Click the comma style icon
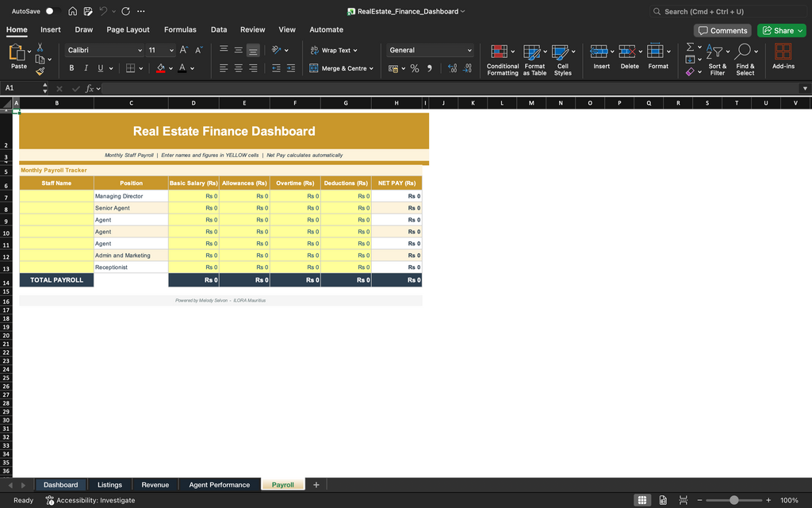Image resolution: width=812 pixels, height=508 pixels. (x=429, y=68)
